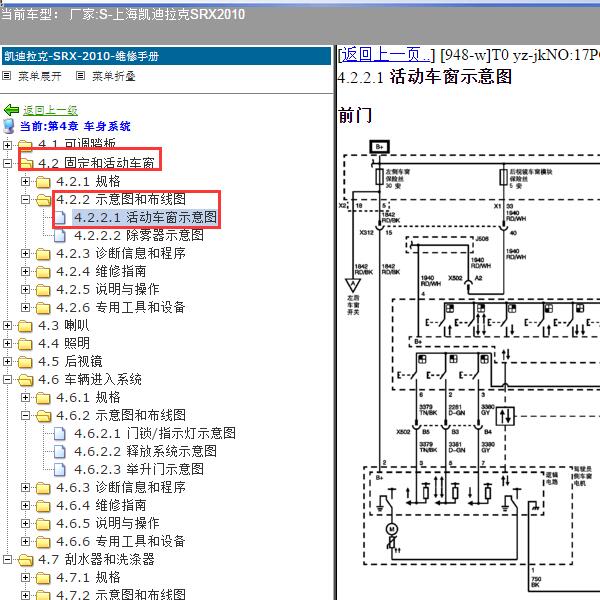The image size is (600, 600).
Task: Expand the 4.2.5 说明与操作 node
Action: pyautogui.click(x=25, y=289)
